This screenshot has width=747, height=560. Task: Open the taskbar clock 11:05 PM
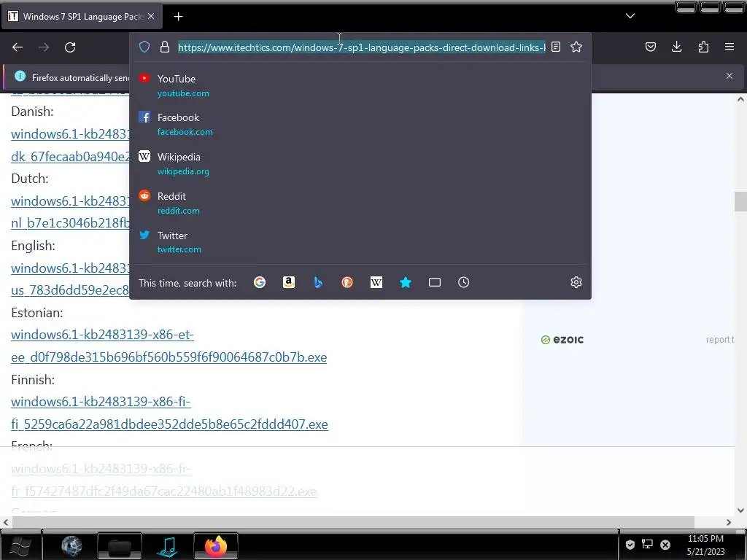[x=705, y=539]
